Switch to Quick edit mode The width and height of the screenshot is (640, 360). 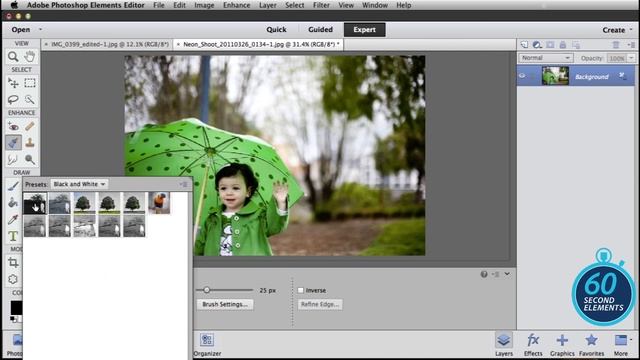pyautogui.click(x=276, y=29)
